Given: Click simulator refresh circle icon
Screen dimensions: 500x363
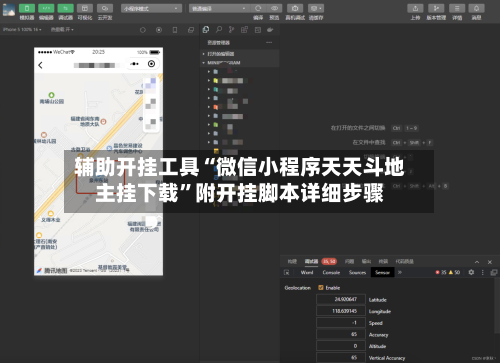Looking at the screenshot, I should 143,30.
